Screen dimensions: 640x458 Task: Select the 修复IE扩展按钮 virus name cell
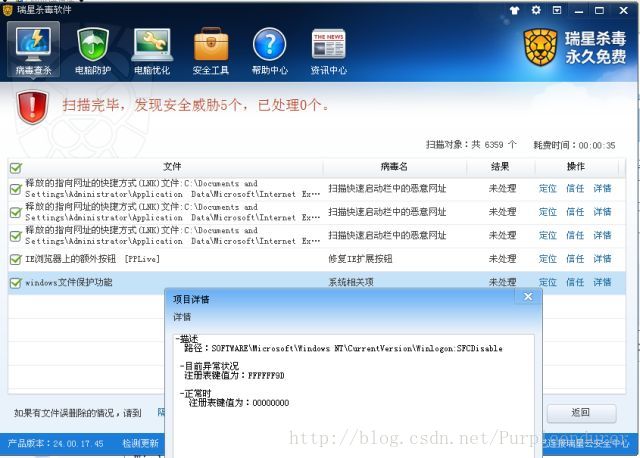pos(360,259)
